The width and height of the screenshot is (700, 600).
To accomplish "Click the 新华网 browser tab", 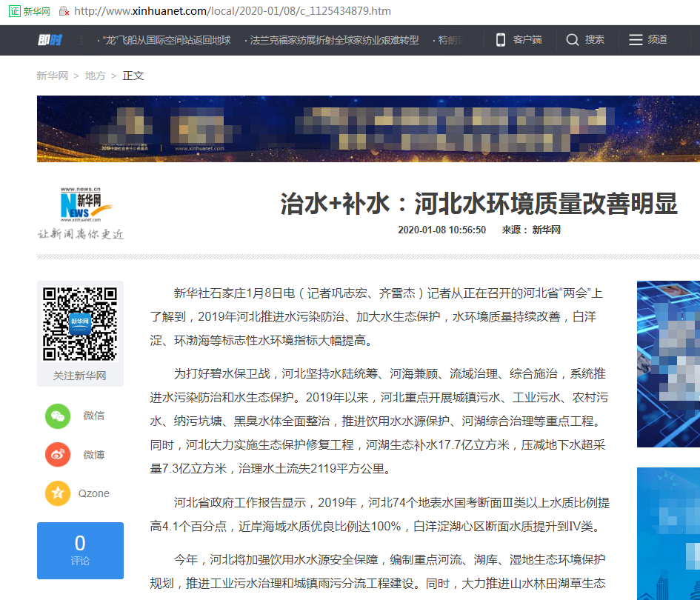I will 30,11.
